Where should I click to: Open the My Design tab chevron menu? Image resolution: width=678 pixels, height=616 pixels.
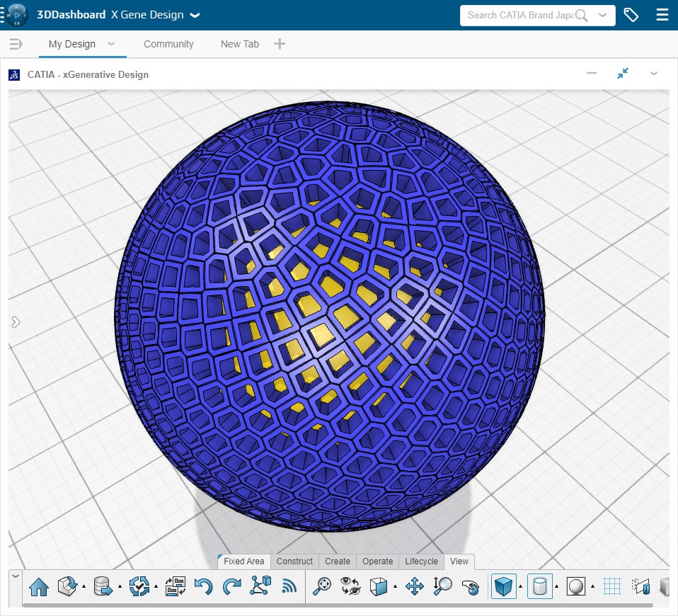(x=111, y=44)
